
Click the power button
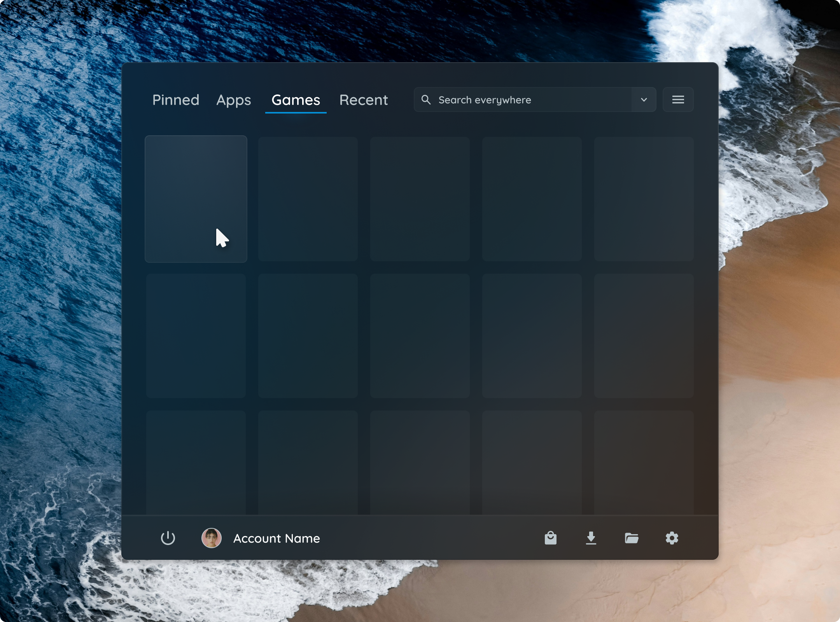(168, 538)
